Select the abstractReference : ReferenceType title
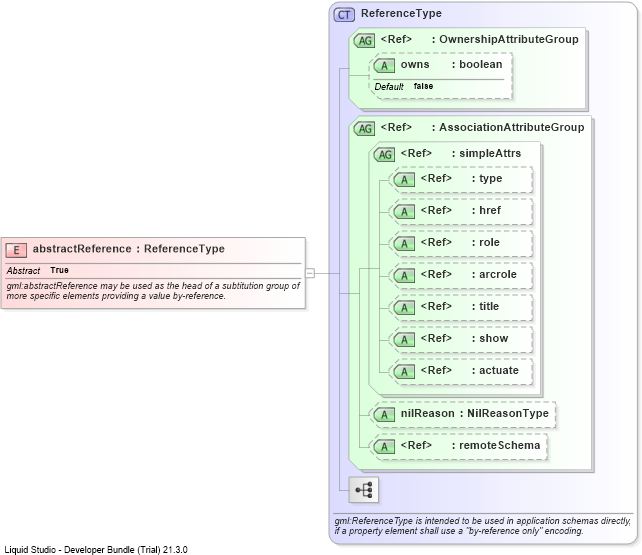Viewport: 642px width, 555px height. pyautogui.click(x=129, y=249)
